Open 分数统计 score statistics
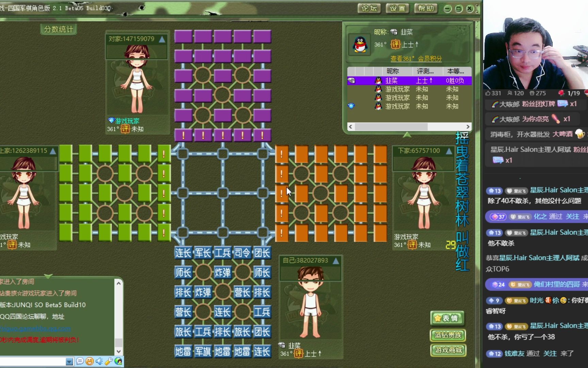Screen dimensions: 588x368 click(x=59, y=29)
